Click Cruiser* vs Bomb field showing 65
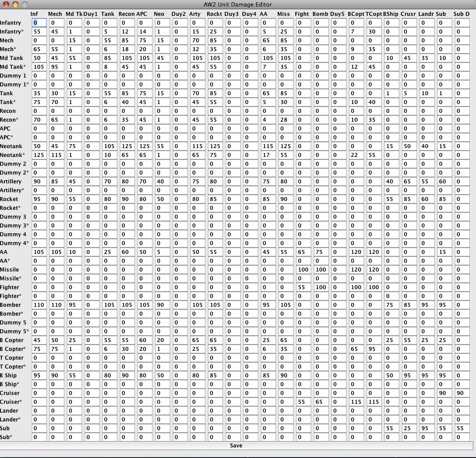Screen dimensions: 476x458 (320, 402)
